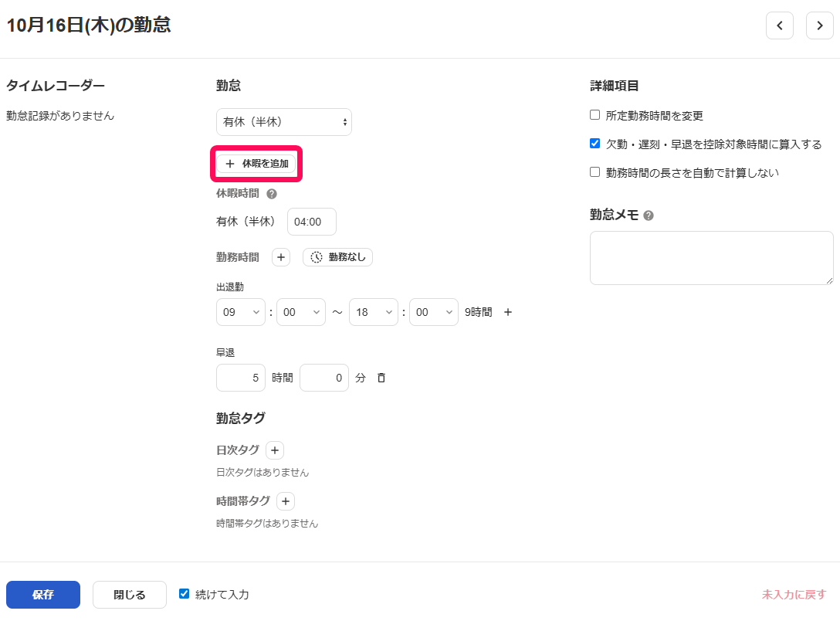The height and width of the screenshot is (621, 840).
Task: Click 時間帯タグはありません text
Action: tap(267, 524)
